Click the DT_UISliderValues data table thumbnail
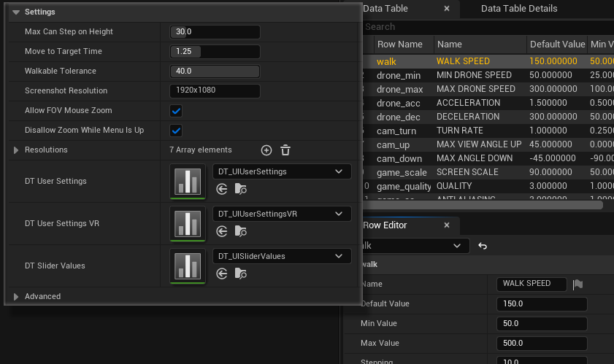 (188, 266)
